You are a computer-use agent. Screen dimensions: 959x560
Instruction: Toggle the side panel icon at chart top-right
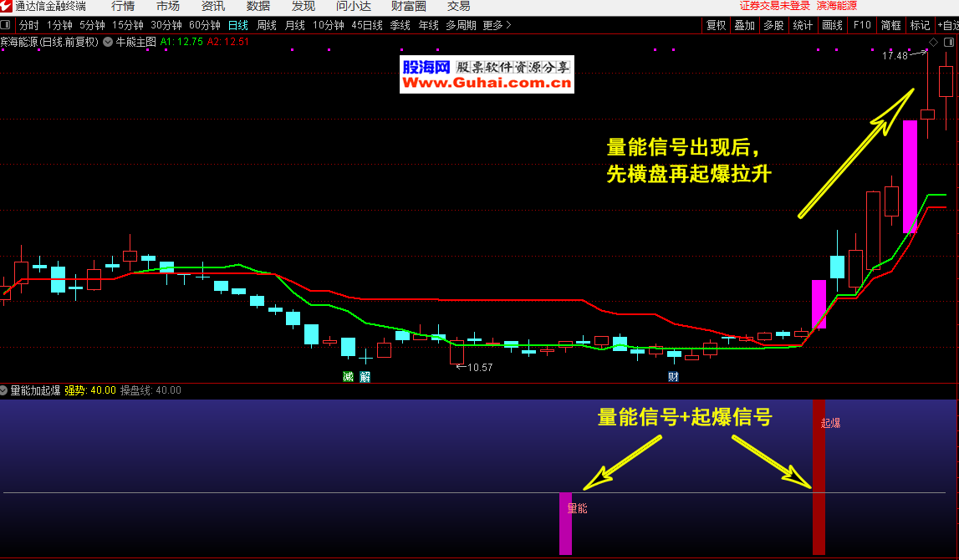coord(949,41)
